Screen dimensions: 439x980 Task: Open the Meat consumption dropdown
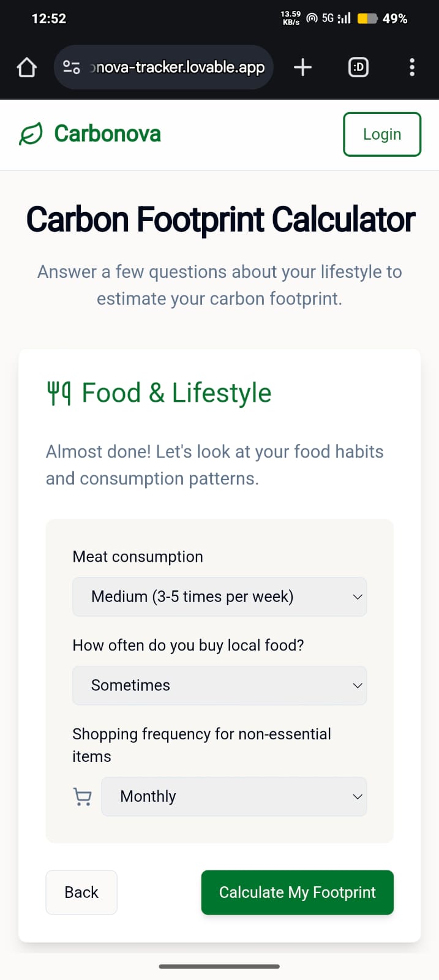(x=219, y=597)
